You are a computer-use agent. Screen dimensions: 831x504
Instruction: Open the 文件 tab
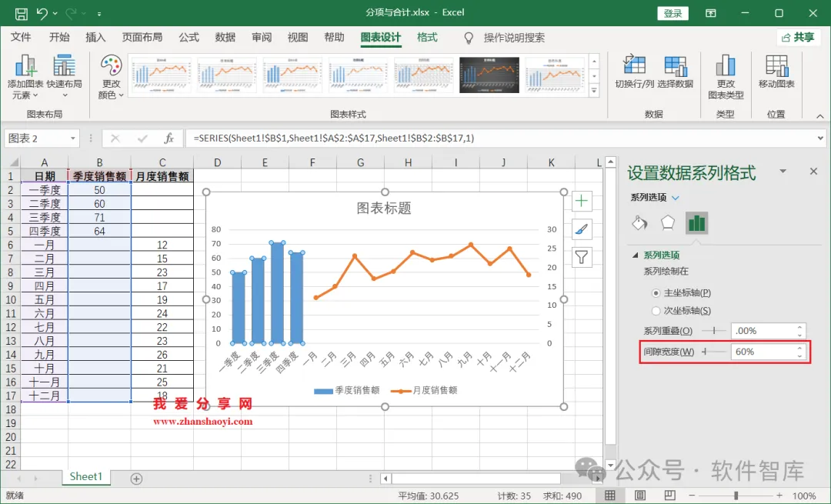21,37
